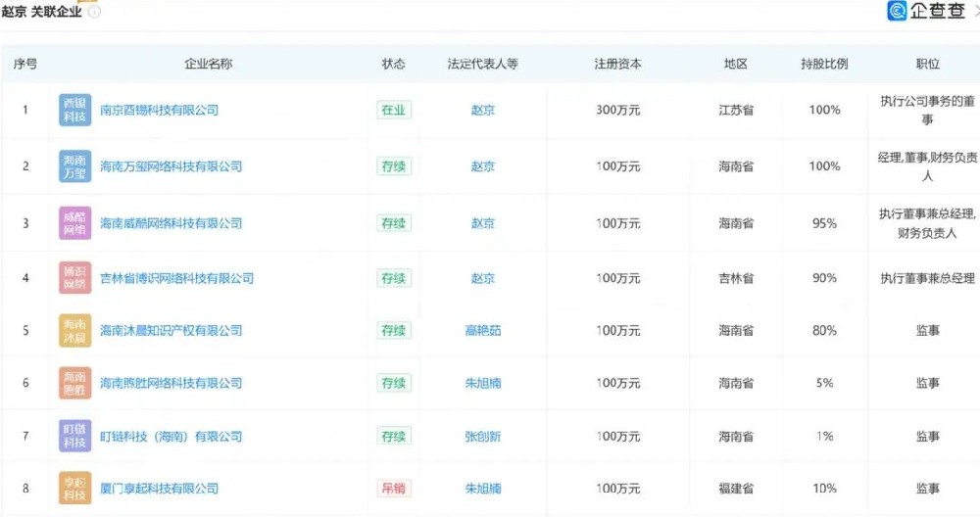980x517 pixels.
Task: Click the 企业名称 column header
Action: 208,63
